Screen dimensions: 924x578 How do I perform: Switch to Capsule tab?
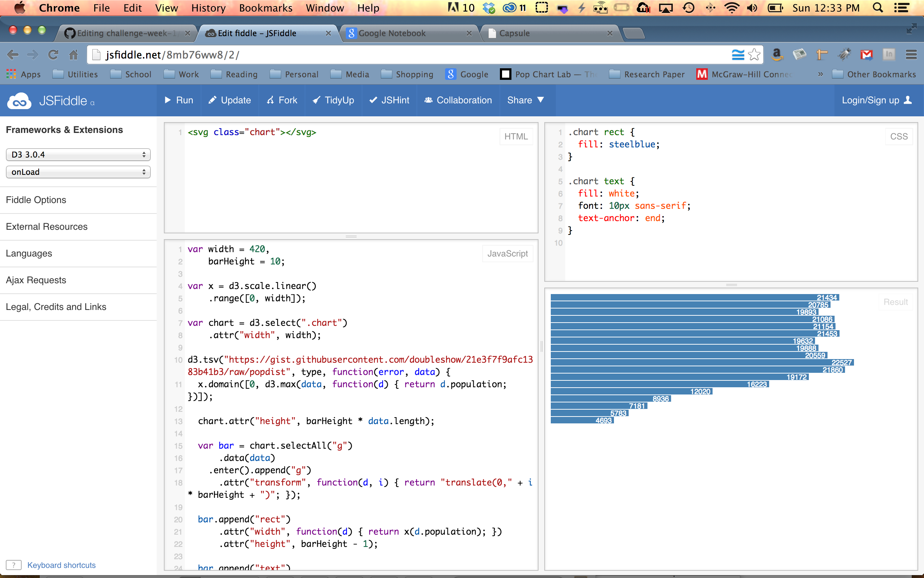point(550,33)
